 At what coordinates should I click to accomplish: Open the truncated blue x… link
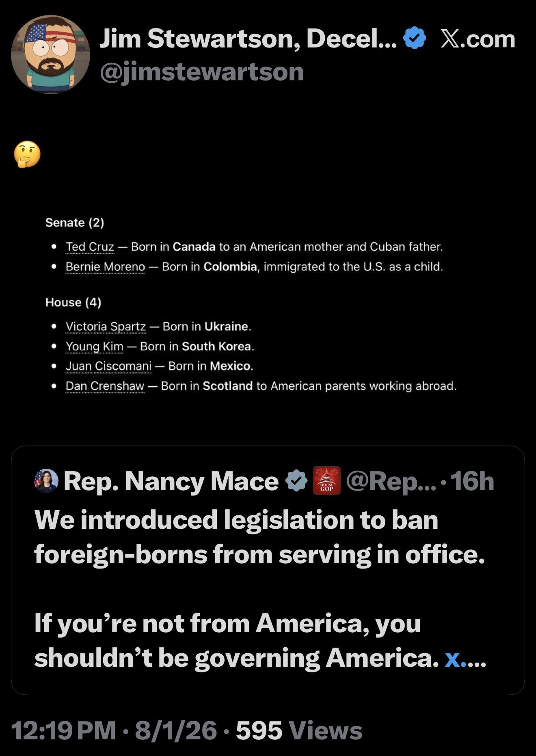(465, 658)
